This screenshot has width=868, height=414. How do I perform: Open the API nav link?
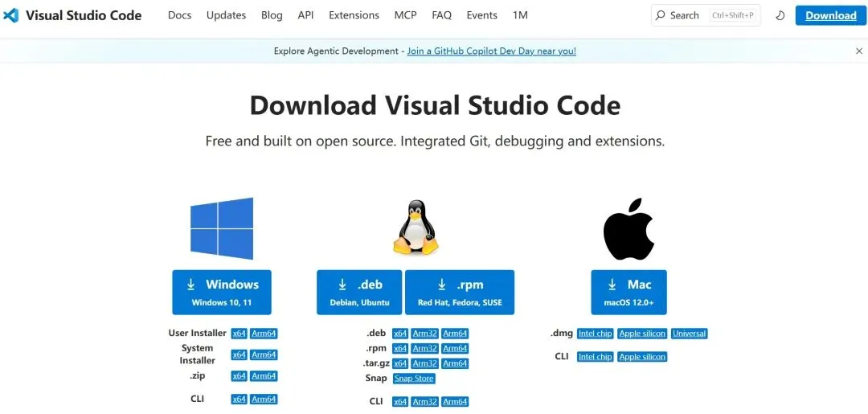coord(305,15)
